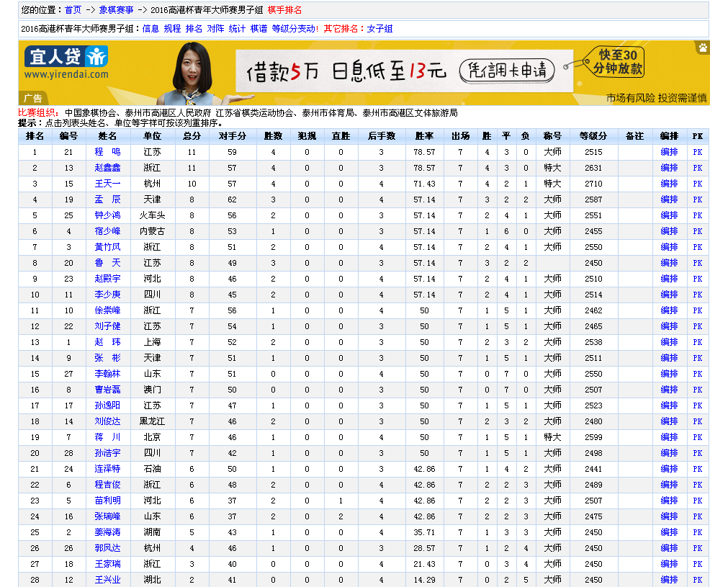This screenshot has width=728, height=587.
Task: Open player 王天一 profile link
Action: (x=108, y=184)
